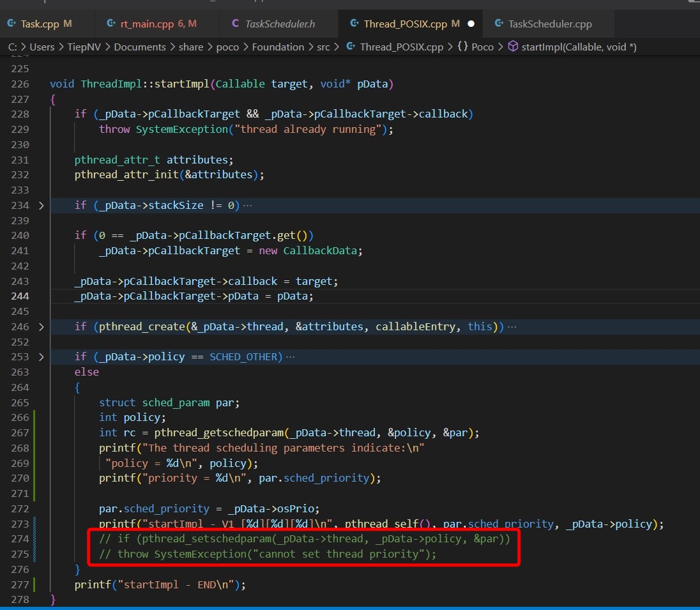This screenshot has height=610, width=700.
Task: Click the C++ file icon on Task.cpp tab
Action: (11, 23)
